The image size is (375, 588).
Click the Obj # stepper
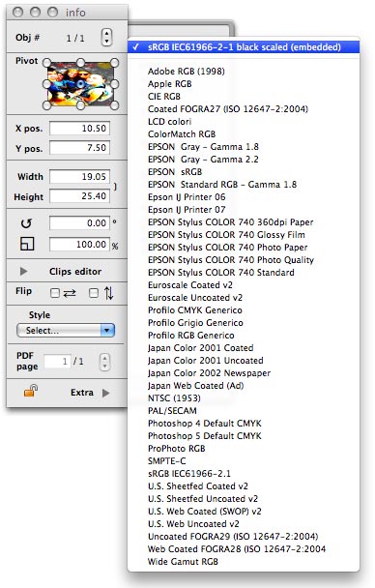click(x=106, y=37)
